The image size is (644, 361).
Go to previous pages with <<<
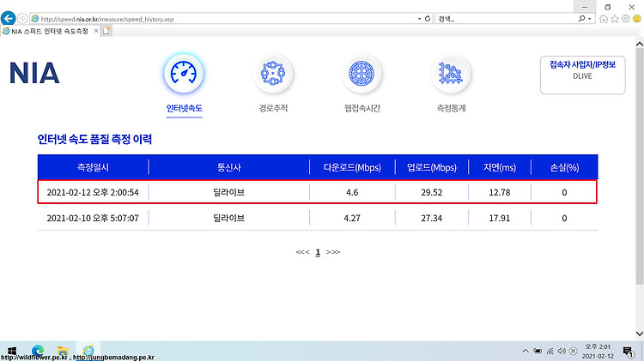(x=303, y=252)
